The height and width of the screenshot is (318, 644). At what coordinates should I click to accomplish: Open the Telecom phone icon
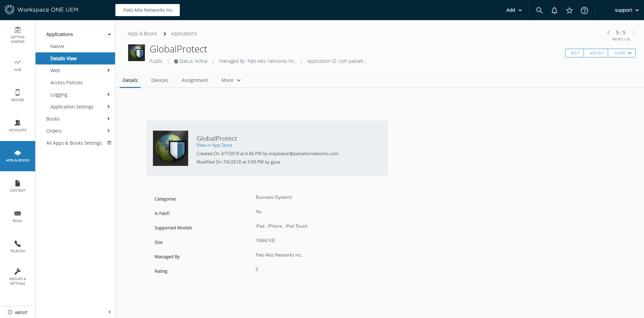click(x=17, y=246)
